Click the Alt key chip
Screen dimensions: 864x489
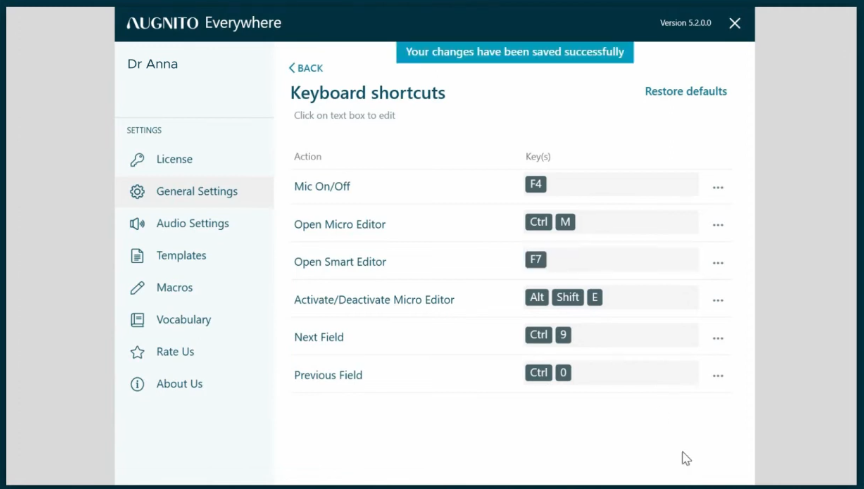tap(537, 298)
